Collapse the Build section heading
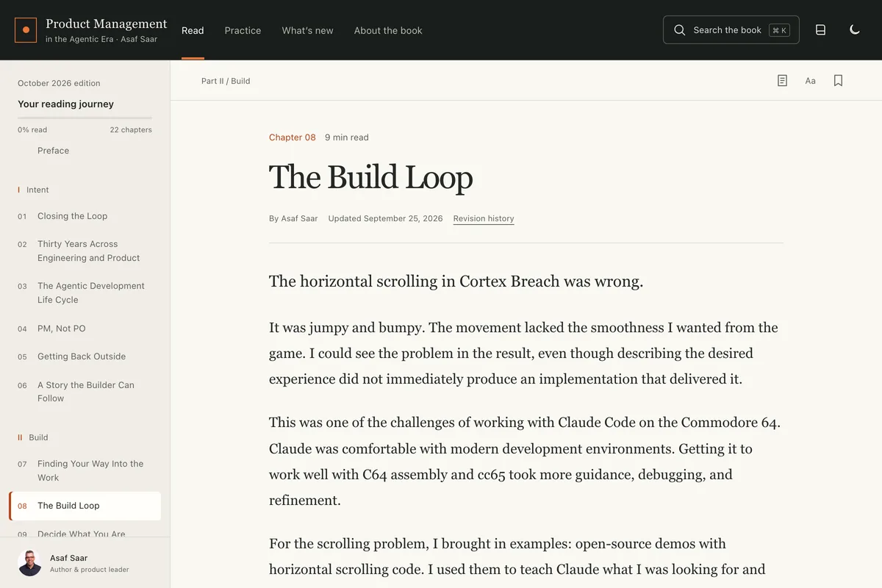Viewport: 882px width, 588px height. [x=33, y=437]
